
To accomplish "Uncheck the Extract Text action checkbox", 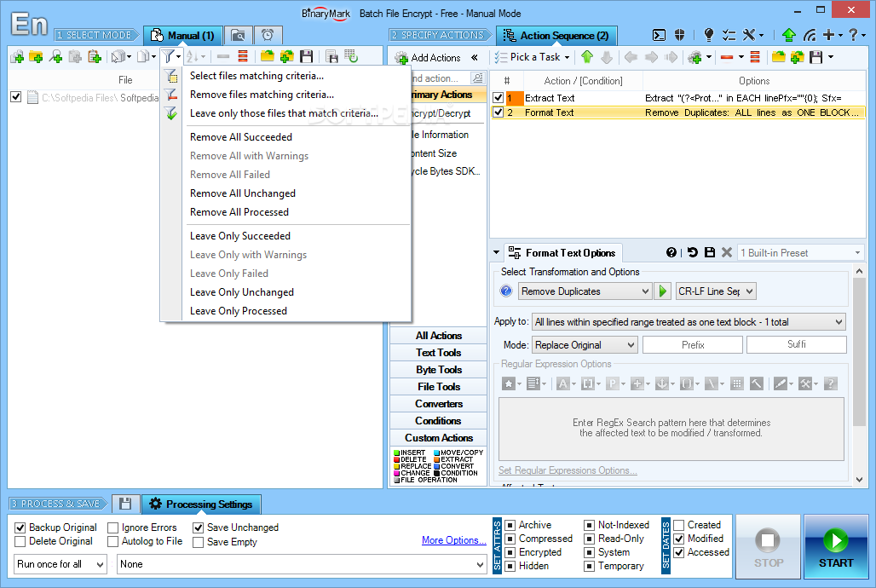I will tap(499, 98).
